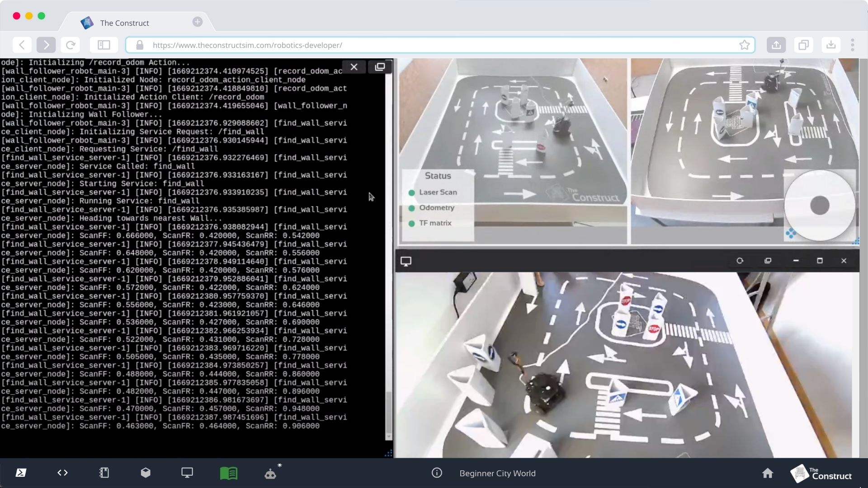Detach the camera stream window

tap(768, 261)
